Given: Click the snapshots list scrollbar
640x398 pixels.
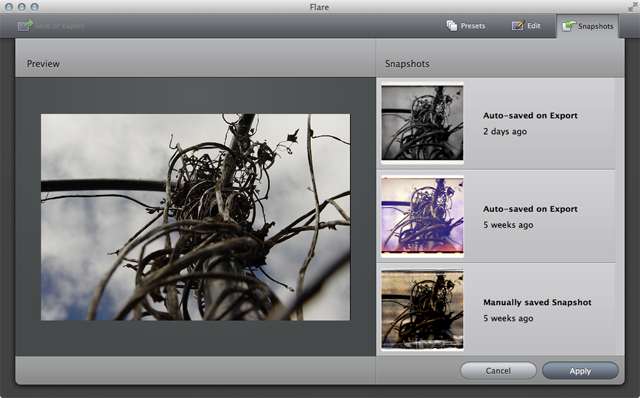Looking at the screenshot, I should coord(620,216).
